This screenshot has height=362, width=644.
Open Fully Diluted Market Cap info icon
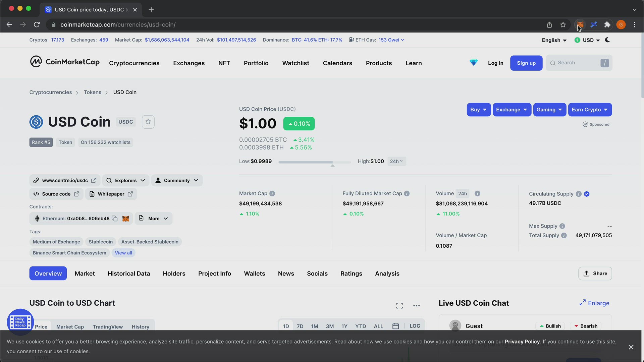click(407, 193)
